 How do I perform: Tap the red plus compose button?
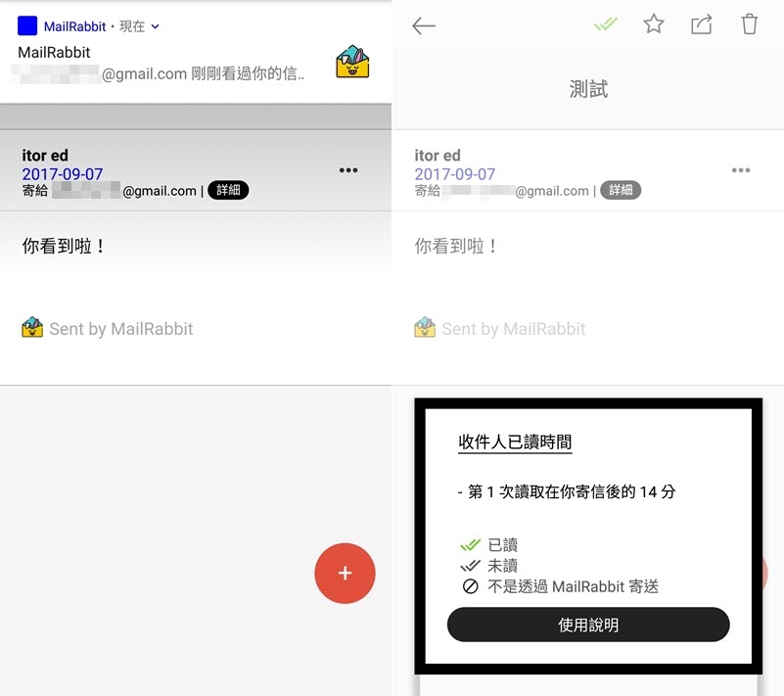345,573
